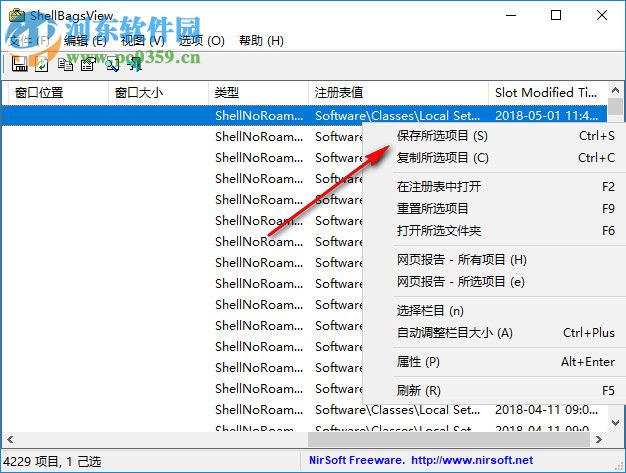This screenshot has height=473, width=626.
Task: Click the Copy selected items toolbar icon
Action: (x=65, y=64)
